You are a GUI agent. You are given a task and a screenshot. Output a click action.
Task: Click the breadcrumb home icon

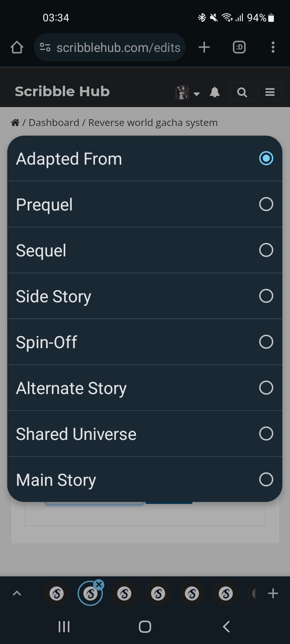pos(15,123)
